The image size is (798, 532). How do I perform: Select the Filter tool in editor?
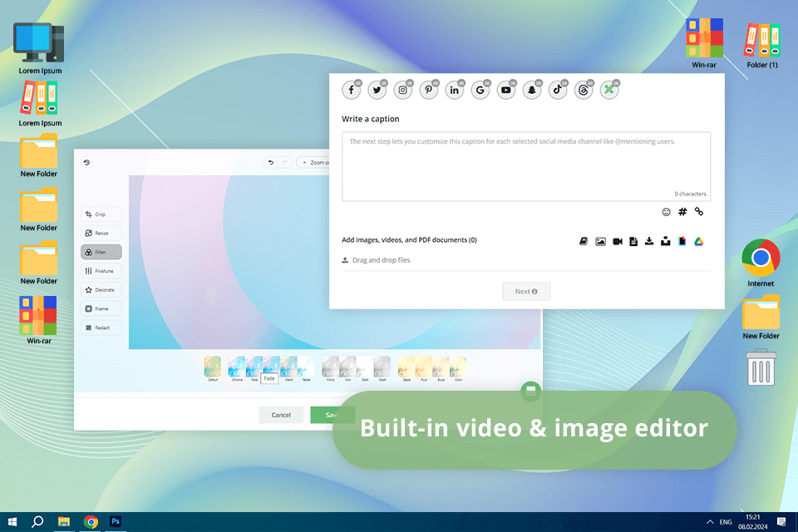tap(101, 252)
